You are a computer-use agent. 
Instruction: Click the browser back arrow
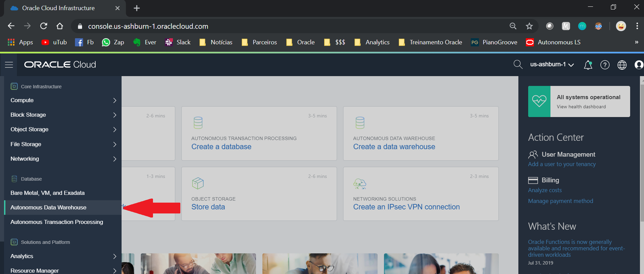(11, 26)
